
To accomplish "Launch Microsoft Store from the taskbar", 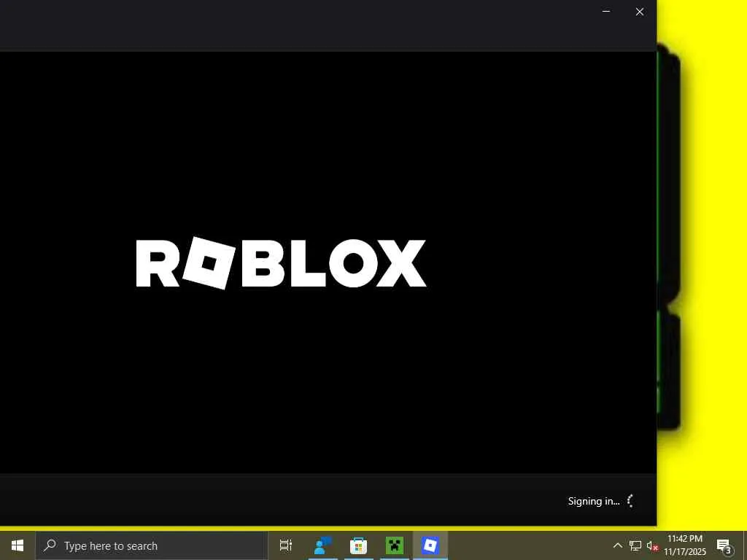I will click(x=359, y=545).
